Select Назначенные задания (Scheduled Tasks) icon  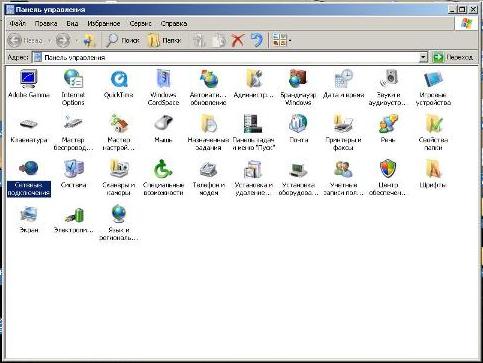tap(209, 123)
